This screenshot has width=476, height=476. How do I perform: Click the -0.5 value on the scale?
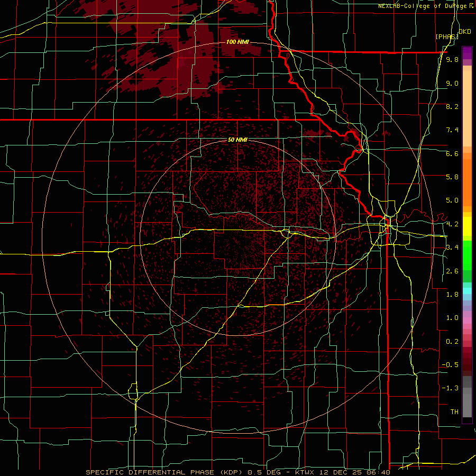(450, 365)
